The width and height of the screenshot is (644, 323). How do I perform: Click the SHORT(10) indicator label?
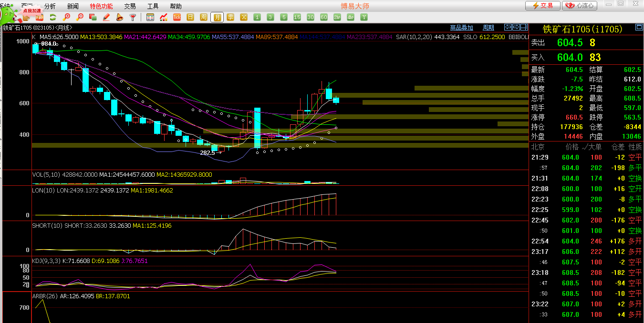pos(47,225)
